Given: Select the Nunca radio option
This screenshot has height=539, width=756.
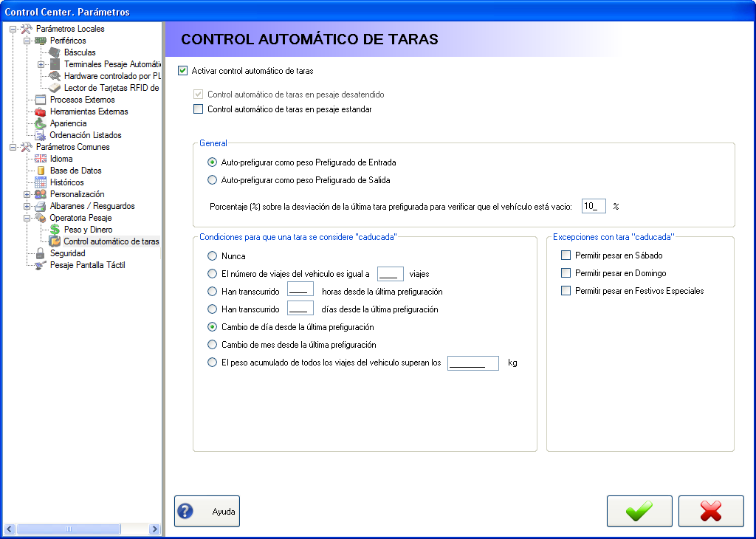Looking at the screenshot, I should [x=212, y=256].
